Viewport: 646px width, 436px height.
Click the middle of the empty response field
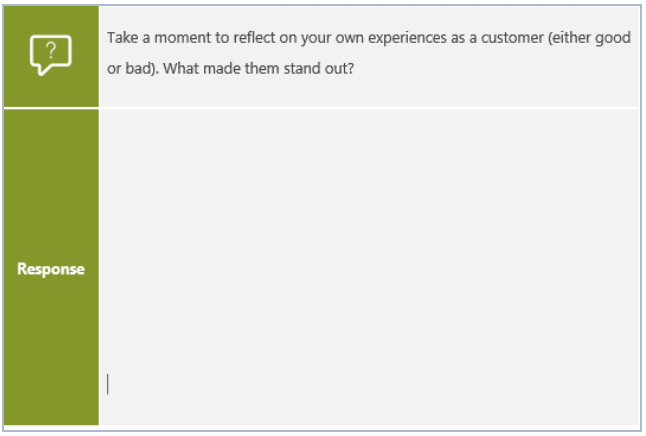coord(369,267)
